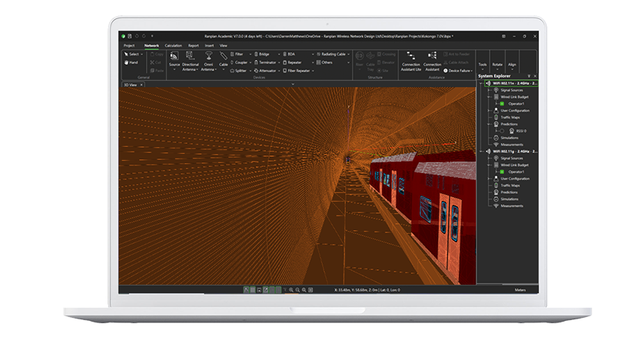Place a Repeater device
Viewport: 644px width, 337px height.
click(292, 62)
